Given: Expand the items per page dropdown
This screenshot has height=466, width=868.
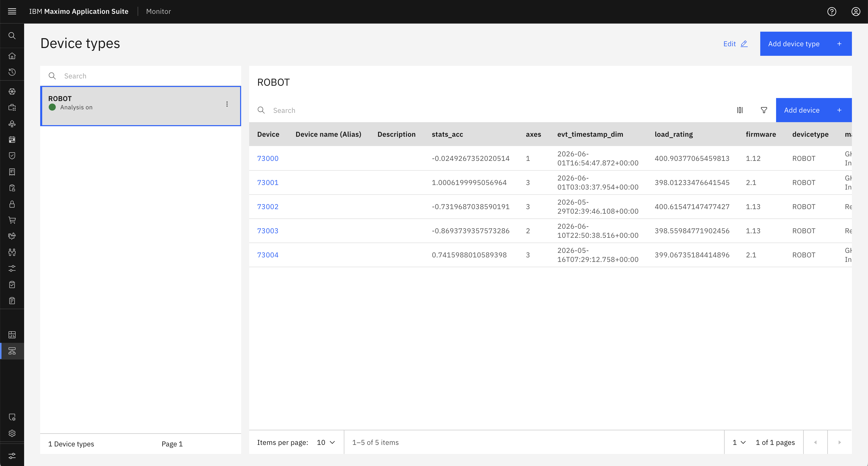Looking at the screenshot, I should (326, 442).
